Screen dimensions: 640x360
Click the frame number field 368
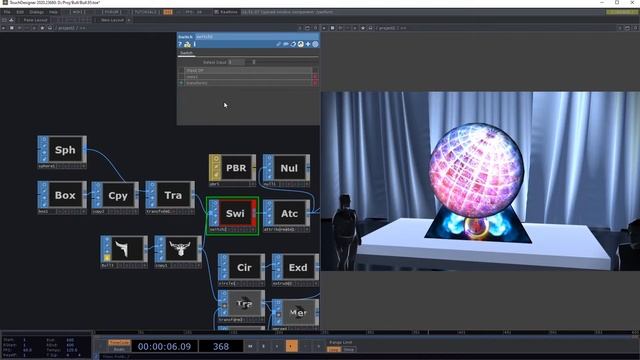click(221, 347)
